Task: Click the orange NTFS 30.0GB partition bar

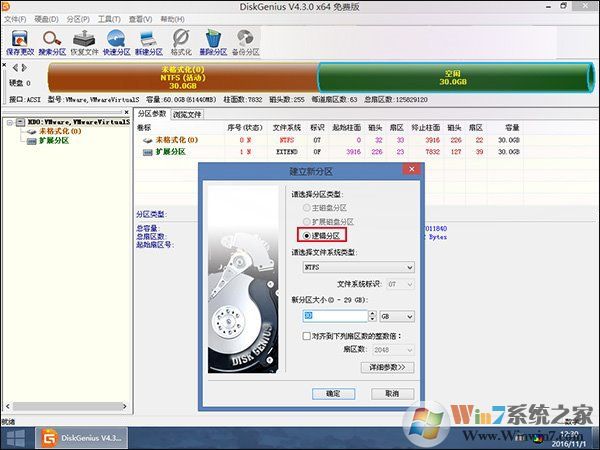Action: pos(183,78)
